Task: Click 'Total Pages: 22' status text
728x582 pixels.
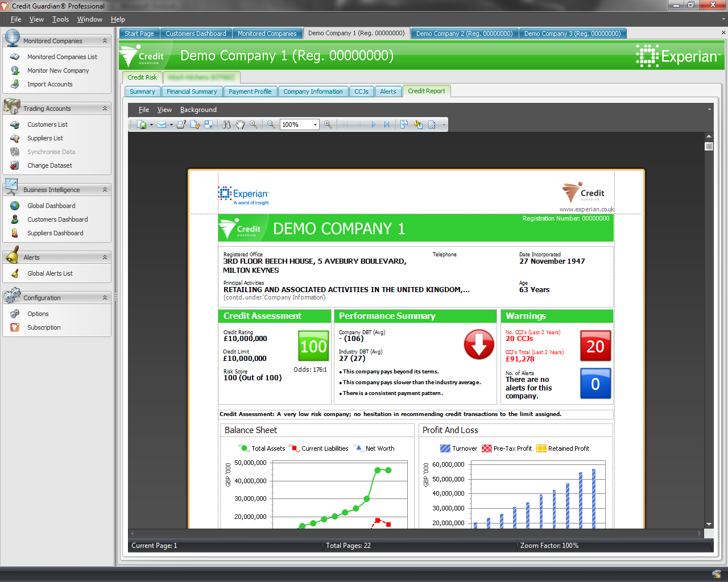Action: pyautogui.click(x=348, y=546)
